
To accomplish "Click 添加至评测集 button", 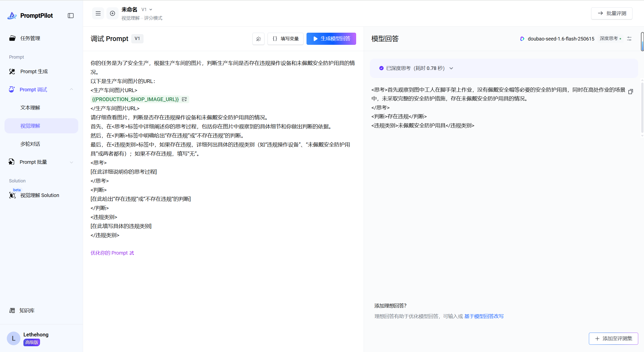I will coord(613,339).
